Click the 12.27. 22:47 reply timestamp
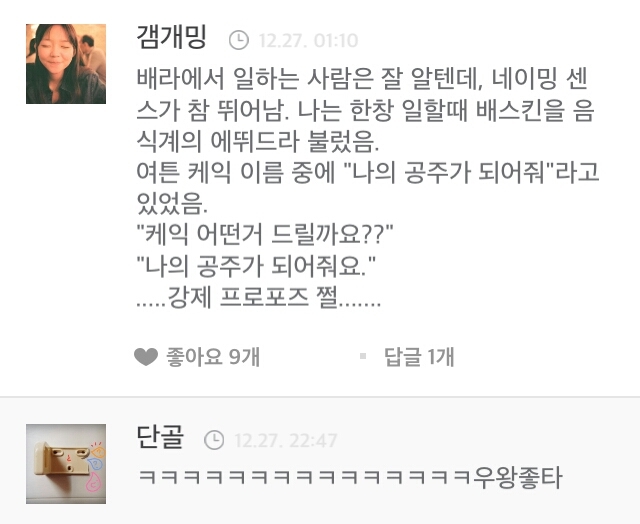Viewport: 640px width, 524px height. click(286, 440)
